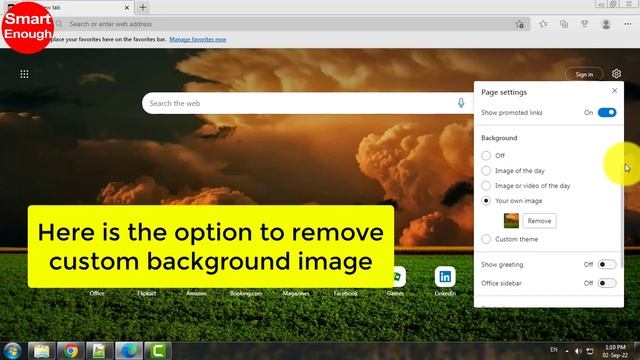640x360 pixels.
Task: Select the Custom theme option
Action: pos(486,239)
